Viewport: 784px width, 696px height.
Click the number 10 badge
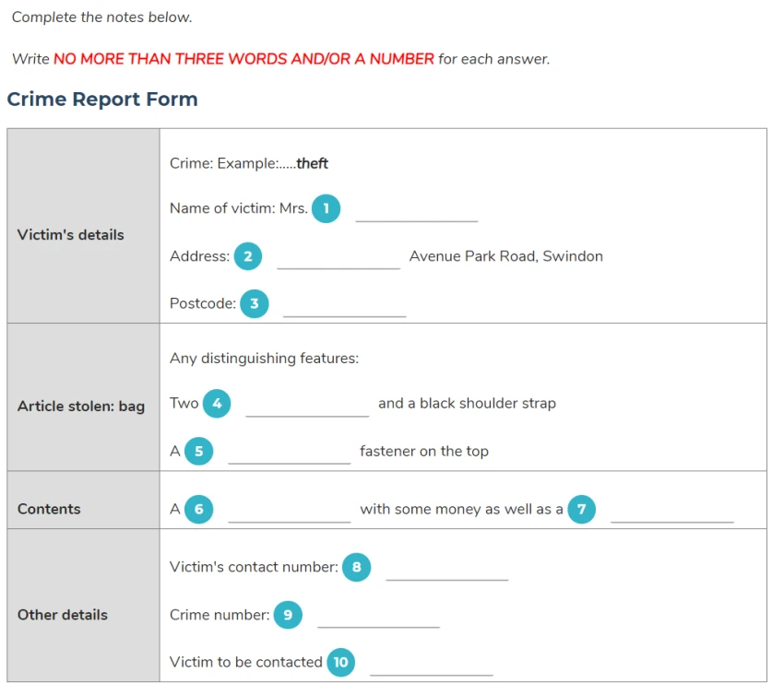pyautogui.click(x=341, y=663)
